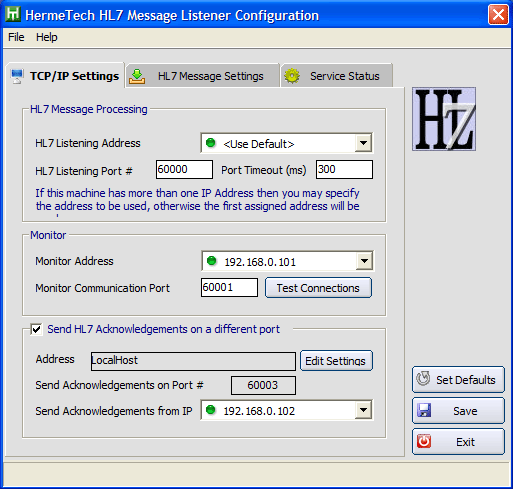Click the Save button

click(458, 410)
